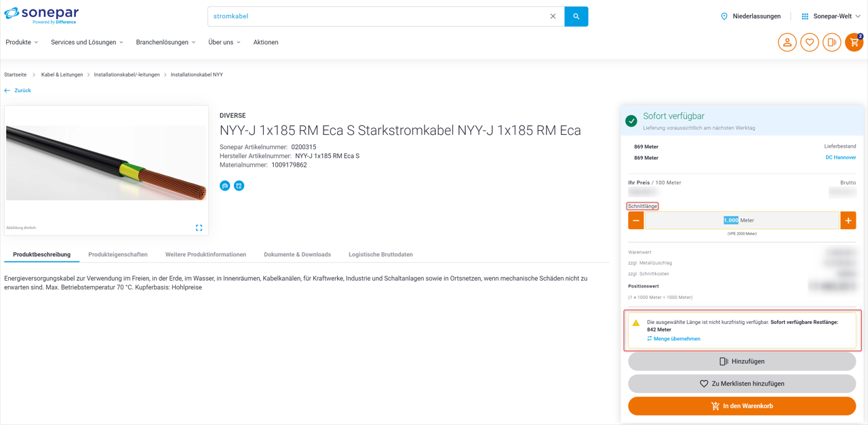This screenshot has width=868, height=425.
Task: Click the Zurück link
Action: pyautogui.click(x=23, y=90)
